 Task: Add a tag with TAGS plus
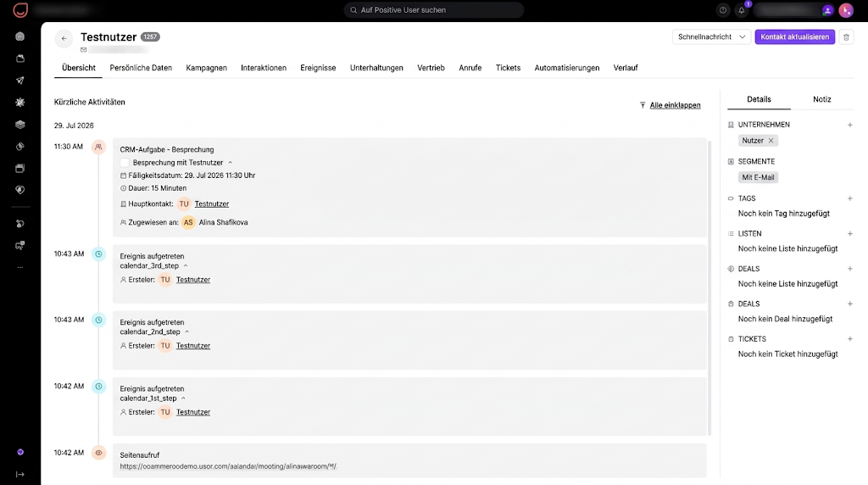tap(849, 198)
